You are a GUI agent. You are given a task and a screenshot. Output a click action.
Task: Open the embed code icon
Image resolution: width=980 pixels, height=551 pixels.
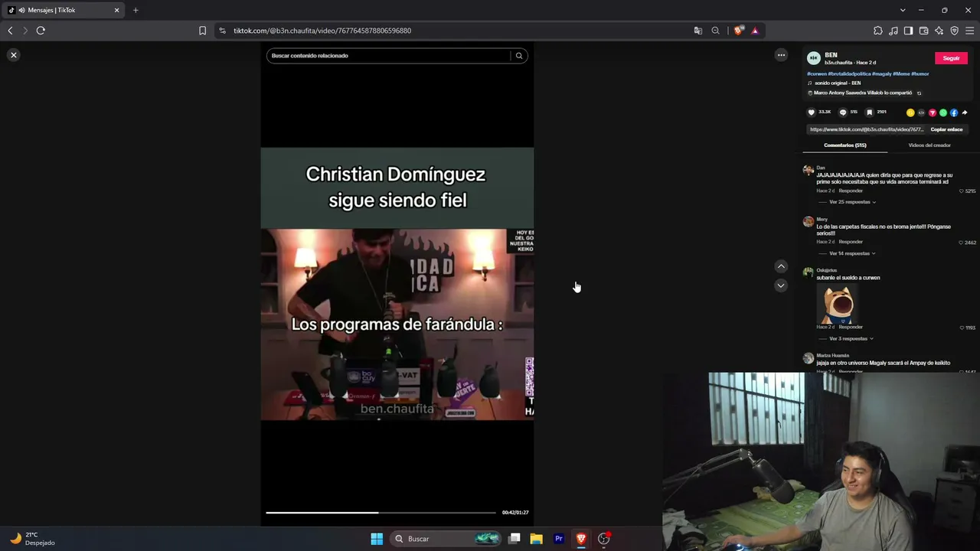tap(921, 112)
